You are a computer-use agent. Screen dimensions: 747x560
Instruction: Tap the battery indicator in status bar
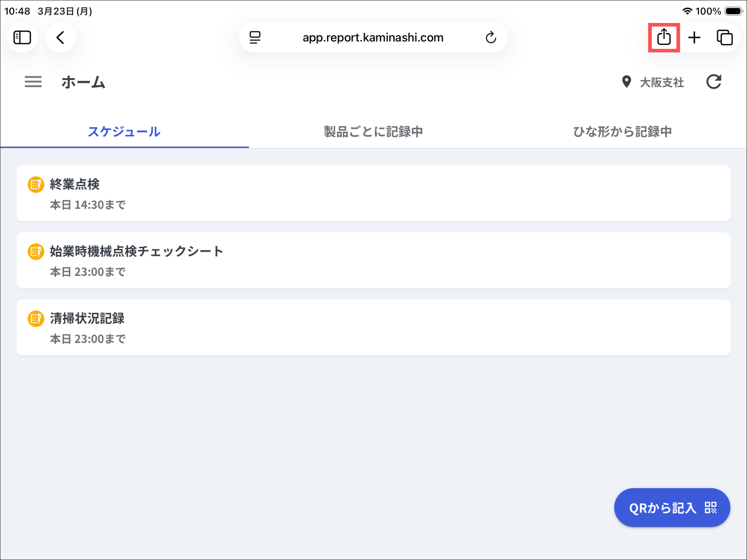734,11
